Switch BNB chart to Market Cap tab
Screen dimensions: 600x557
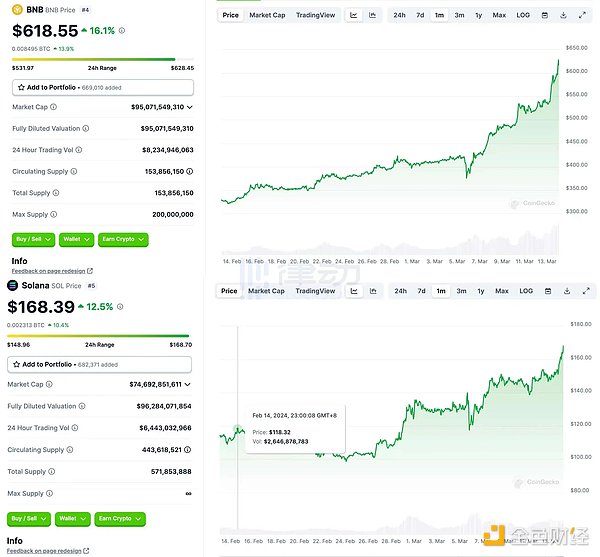267,15
